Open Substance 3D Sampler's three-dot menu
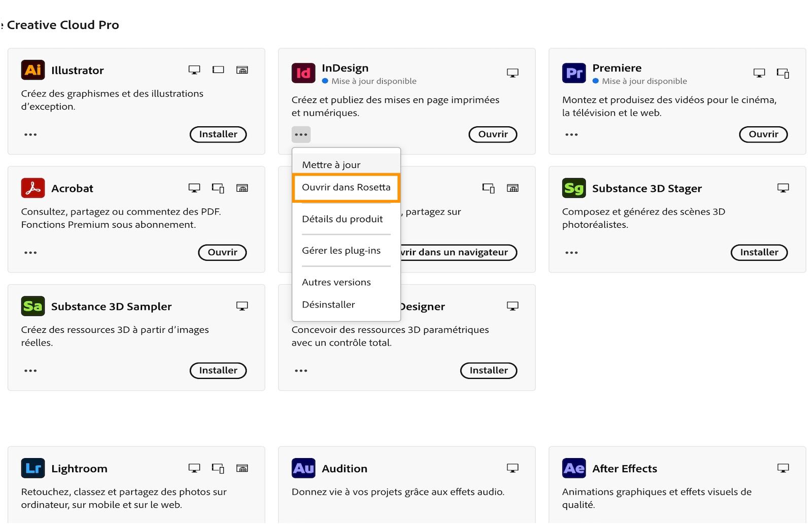The image size is (812, 524). pos(30,371)
